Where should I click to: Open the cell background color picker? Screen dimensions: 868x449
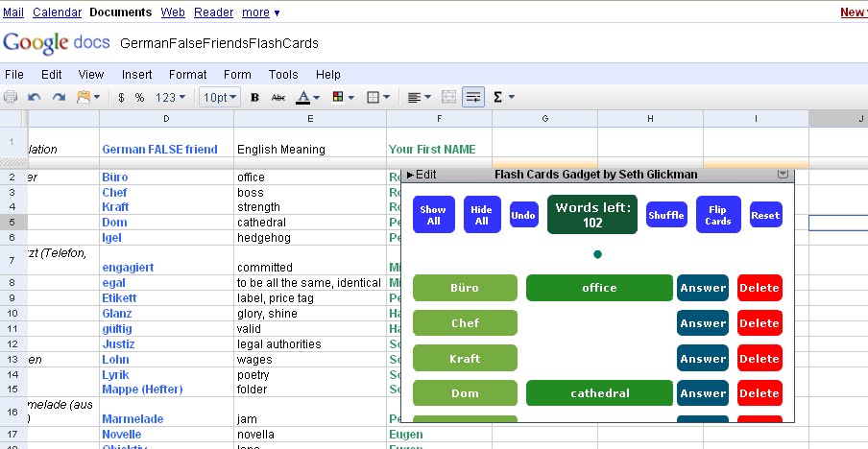point(342,97)
